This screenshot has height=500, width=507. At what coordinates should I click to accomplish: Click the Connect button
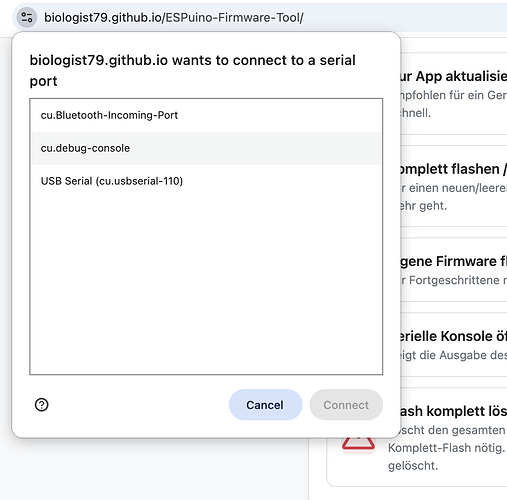pyautogui.click(x=346, y=405)
